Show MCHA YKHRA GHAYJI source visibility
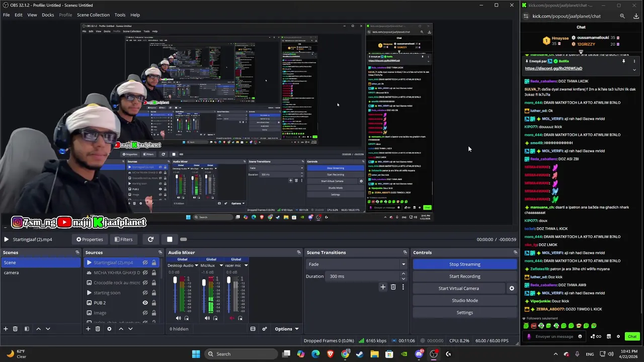The width and height of the screenshot is (644, 362). point(145,273)
